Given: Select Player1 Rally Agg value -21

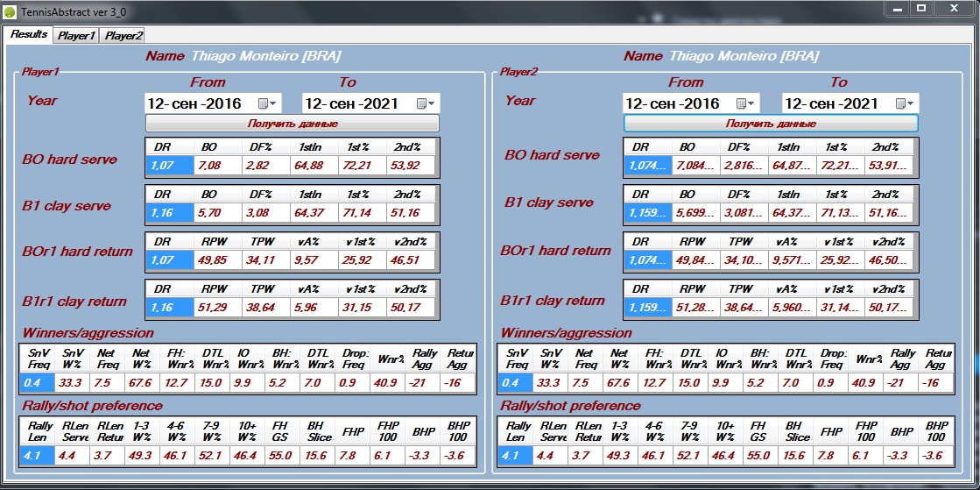Looking at the screenshot, I should coord(422,382).
